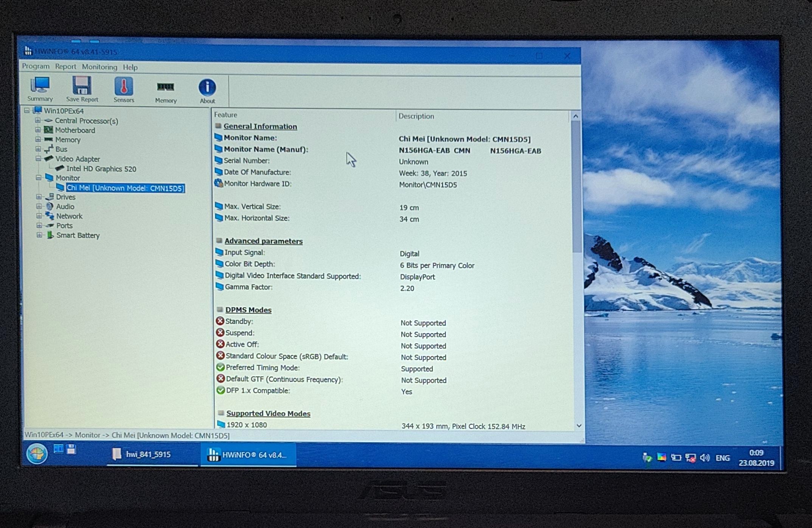The image size is (812, 528).
Task: Select the Audio tree item
Action: tap(65, 207)
